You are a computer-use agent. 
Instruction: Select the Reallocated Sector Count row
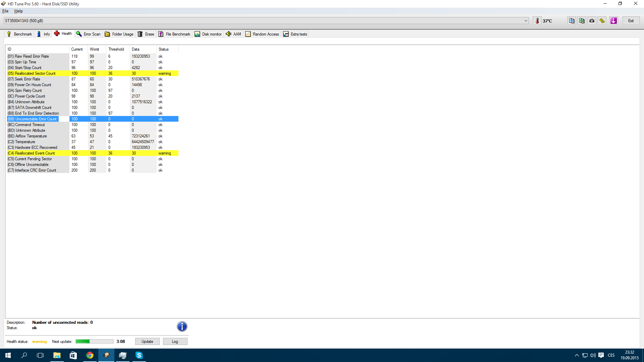coord(92,73)
